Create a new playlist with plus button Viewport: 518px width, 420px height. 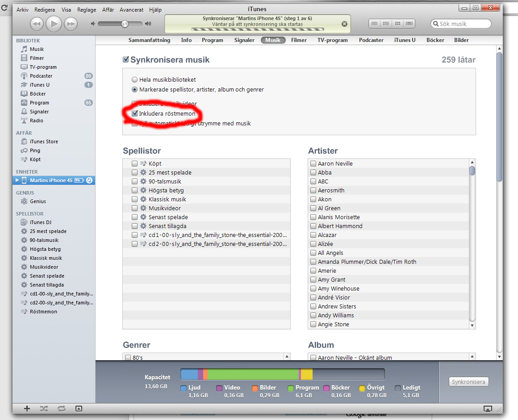point(27,409)
